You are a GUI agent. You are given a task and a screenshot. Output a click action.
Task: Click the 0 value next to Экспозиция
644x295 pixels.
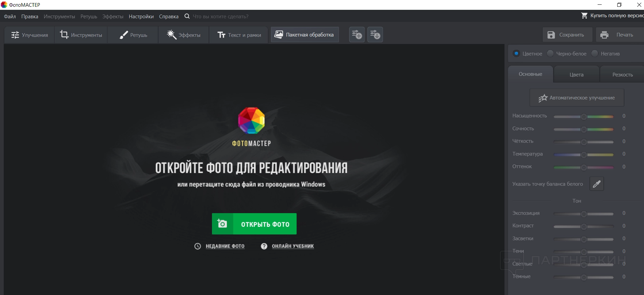(x=624, y=213)
